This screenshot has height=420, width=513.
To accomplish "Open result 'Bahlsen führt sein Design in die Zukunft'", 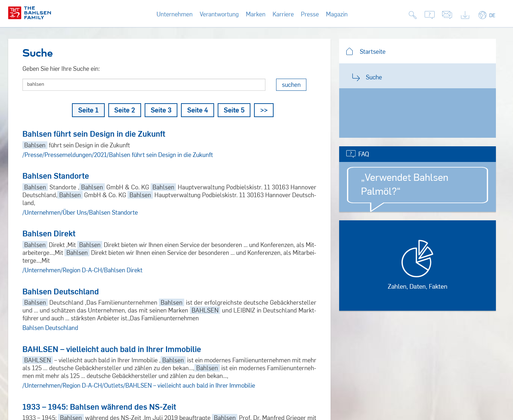I will [x=94, y=134].
